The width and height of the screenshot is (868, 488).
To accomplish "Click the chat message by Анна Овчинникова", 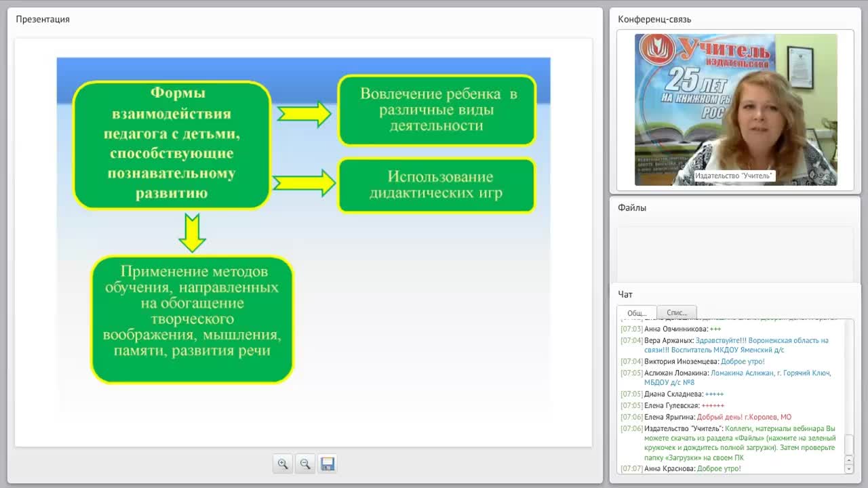I will (x=731, y=329).
